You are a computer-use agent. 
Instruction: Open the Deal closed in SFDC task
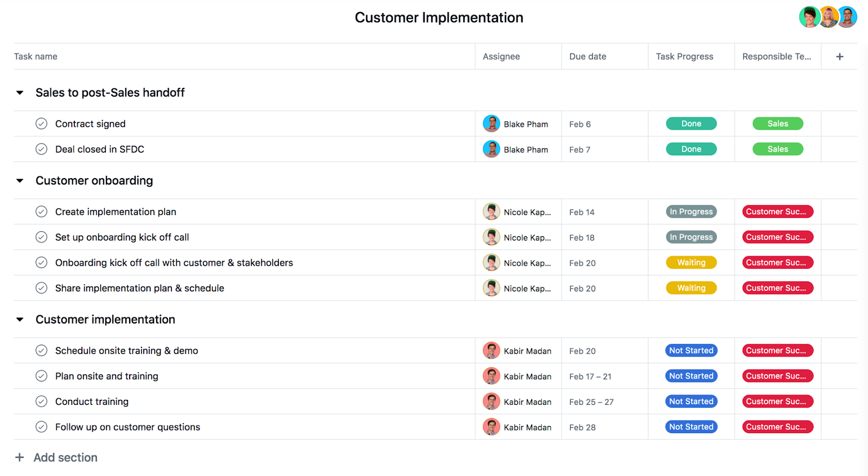100,149
